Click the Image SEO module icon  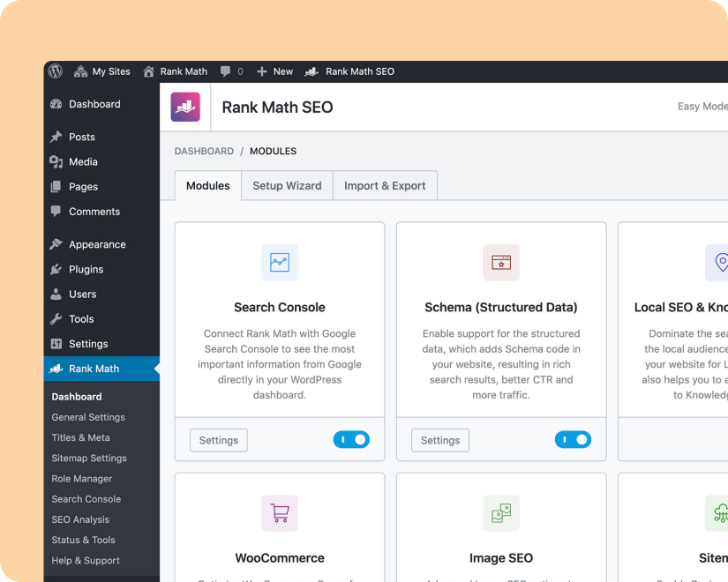coord(501,513)
